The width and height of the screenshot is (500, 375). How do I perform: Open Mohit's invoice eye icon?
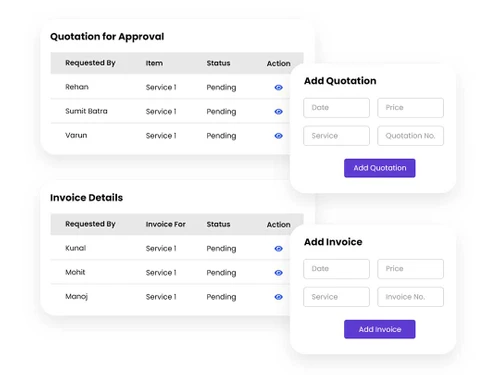point(278,273)
